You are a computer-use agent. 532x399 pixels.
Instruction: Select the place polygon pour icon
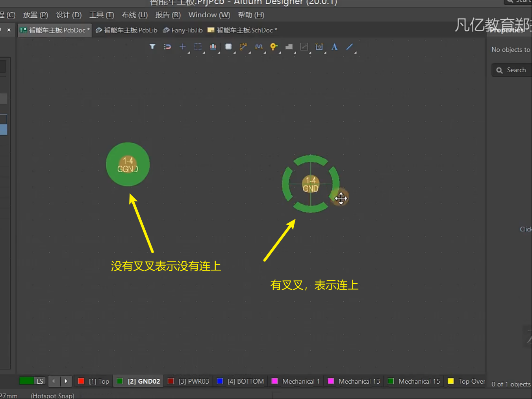tap(289, 47)
